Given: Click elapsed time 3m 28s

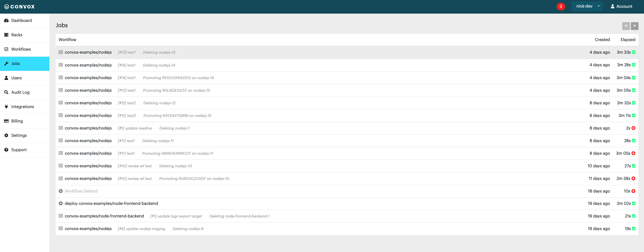Looking at the screenshot, I should point(624,65).
